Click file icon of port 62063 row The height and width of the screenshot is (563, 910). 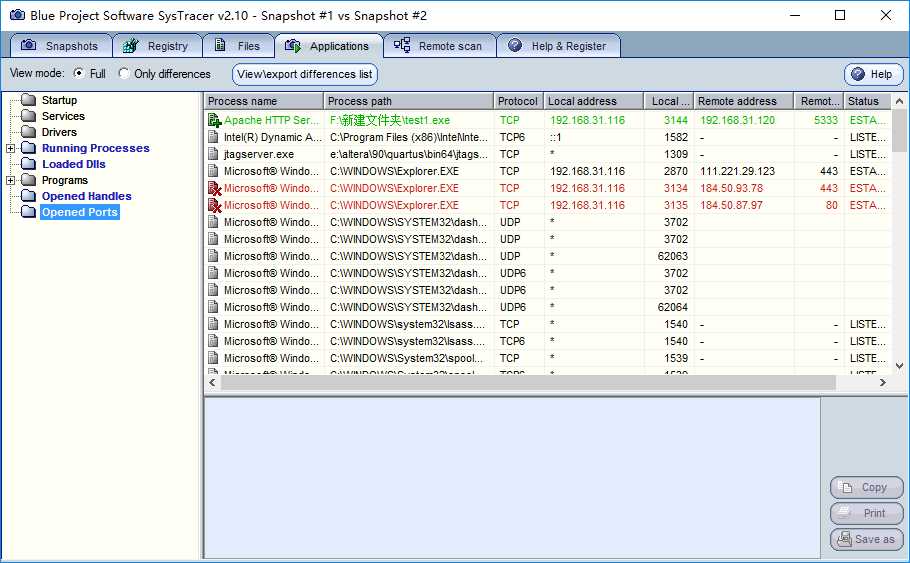coord(214,256)
